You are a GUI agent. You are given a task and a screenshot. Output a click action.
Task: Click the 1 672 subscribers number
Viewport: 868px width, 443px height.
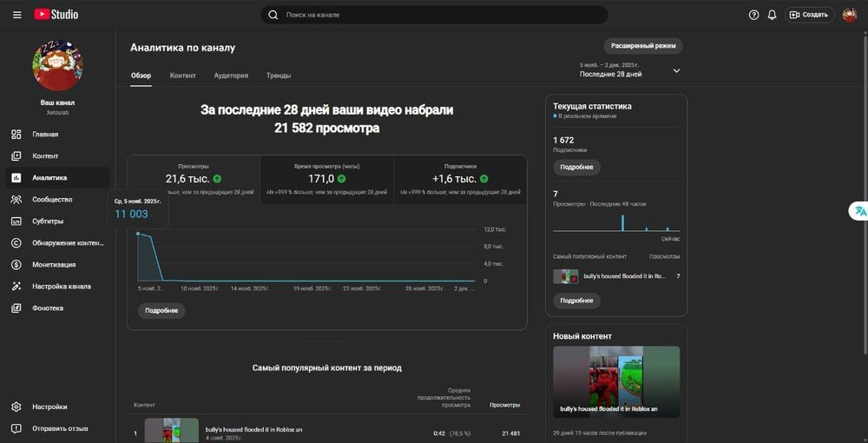coord(563,140)
